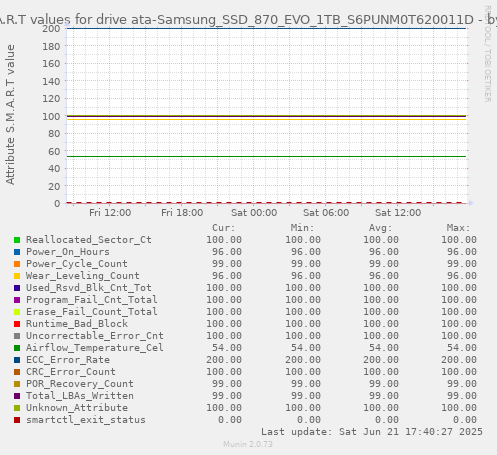Click the 200 y-axis tick label
497x455 pixels.
51,29
